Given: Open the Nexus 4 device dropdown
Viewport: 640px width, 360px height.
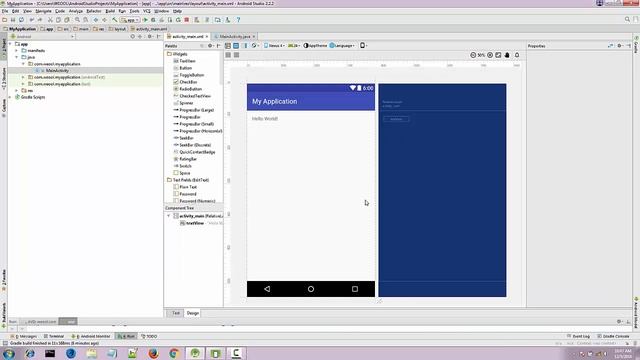Looking at the screenshot, I should pos(274,46).
